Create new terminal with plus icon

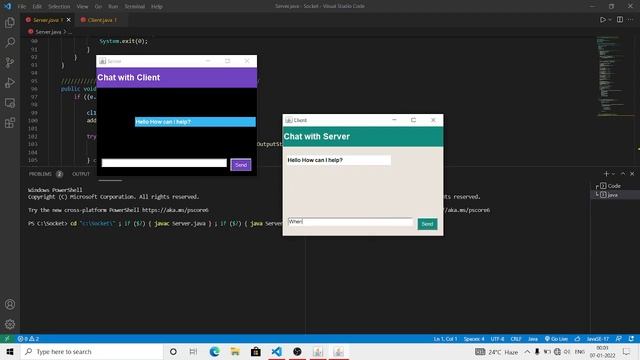click(606, 174)
